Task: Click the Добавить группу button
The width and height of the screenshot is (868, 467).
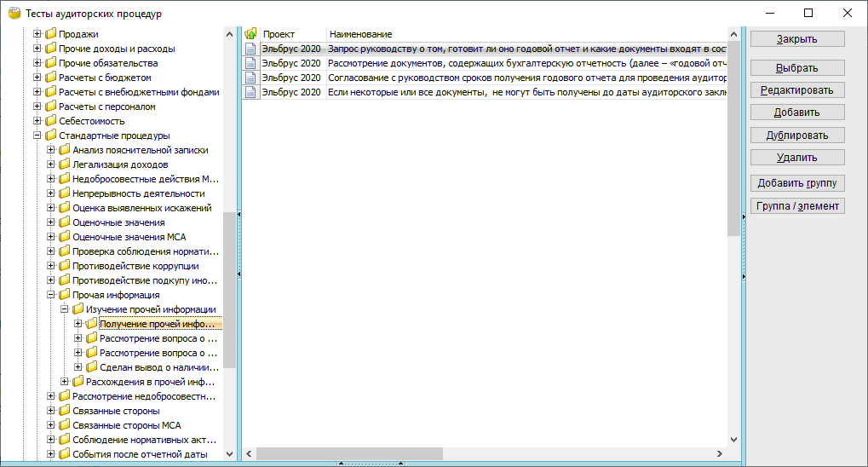Action: (x=797, y=183)
